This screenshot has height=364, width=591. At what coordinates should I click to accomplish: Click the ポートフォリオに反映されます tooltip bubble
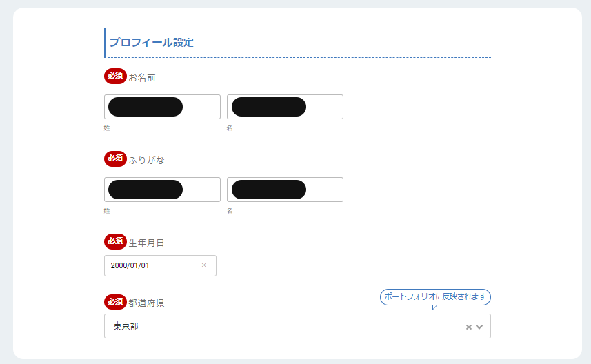[435, 297]
